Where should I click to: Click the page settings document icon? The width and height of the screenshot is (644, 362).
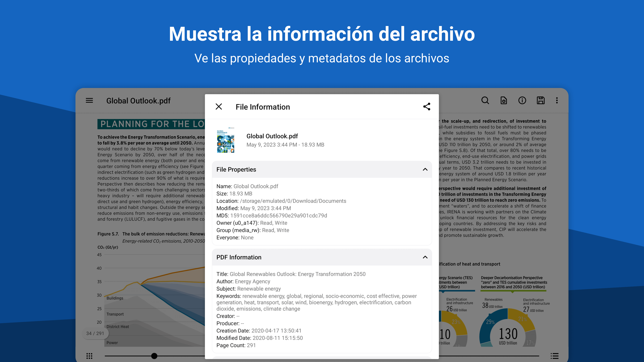tap(503, 100)
